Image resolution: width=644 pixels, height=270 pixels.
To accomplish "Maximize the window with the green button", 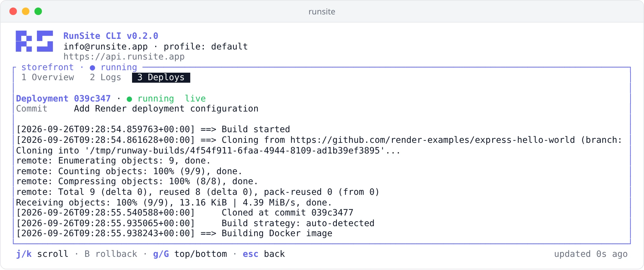I will [38, 11].
